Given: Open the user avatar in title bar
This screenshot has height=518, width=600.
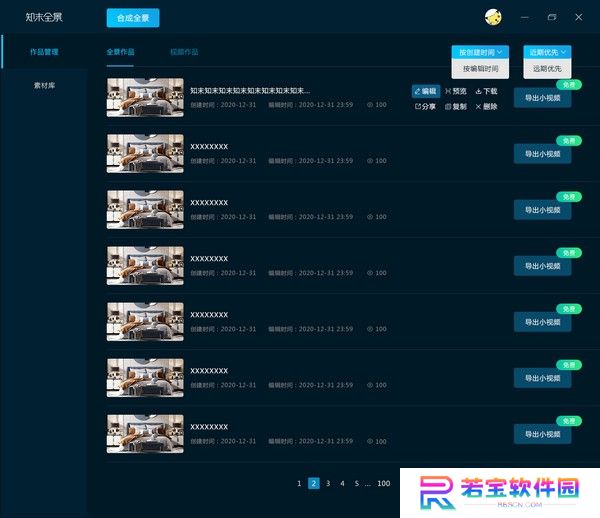Looking at the screenshot, I should (x=493, y=17).
